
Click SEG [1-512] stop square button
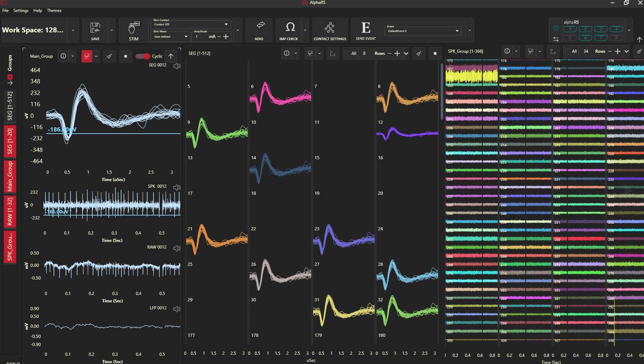coord(435,53)
